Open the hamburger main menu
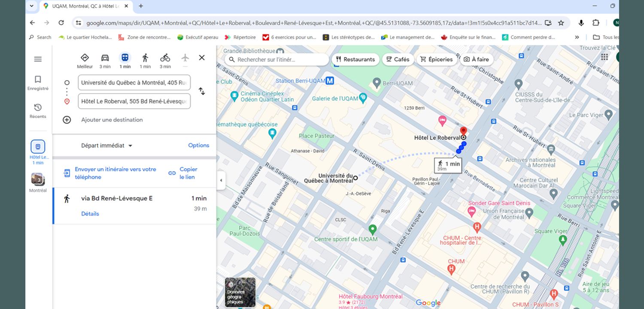The width and height of the screenshot is (644, 309). coord(38,59)
